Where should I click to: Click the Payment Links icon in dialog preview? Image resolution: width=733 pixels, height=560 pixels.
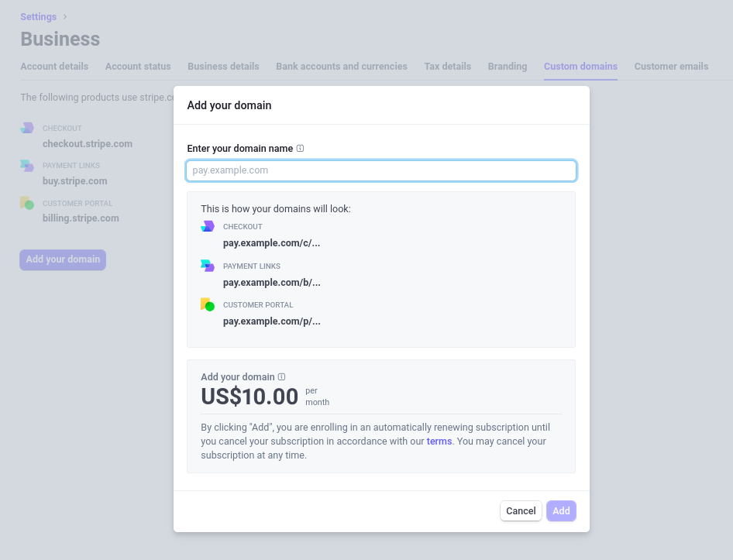[208, 266]
